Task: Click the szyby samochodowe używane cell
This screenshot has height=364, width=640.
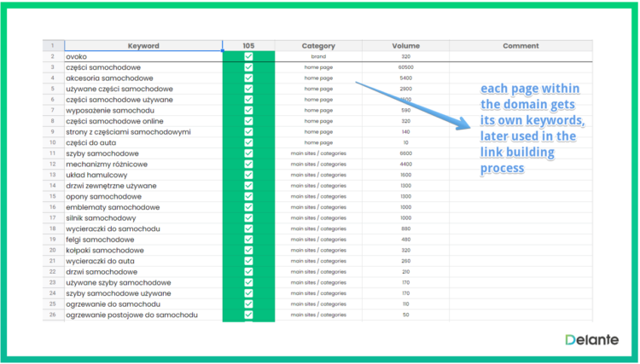Action: tap(143, 293)
